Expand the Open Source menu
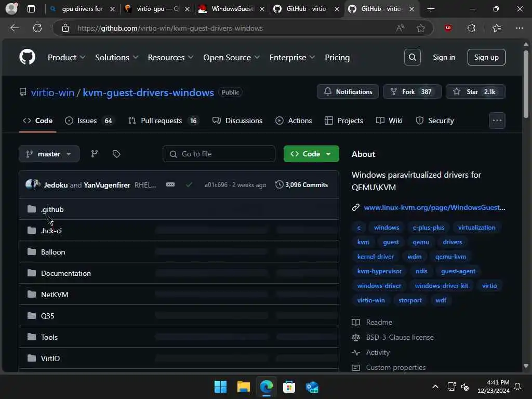Image resolution: width=532 pixels, height=399 pixels. 231,57
